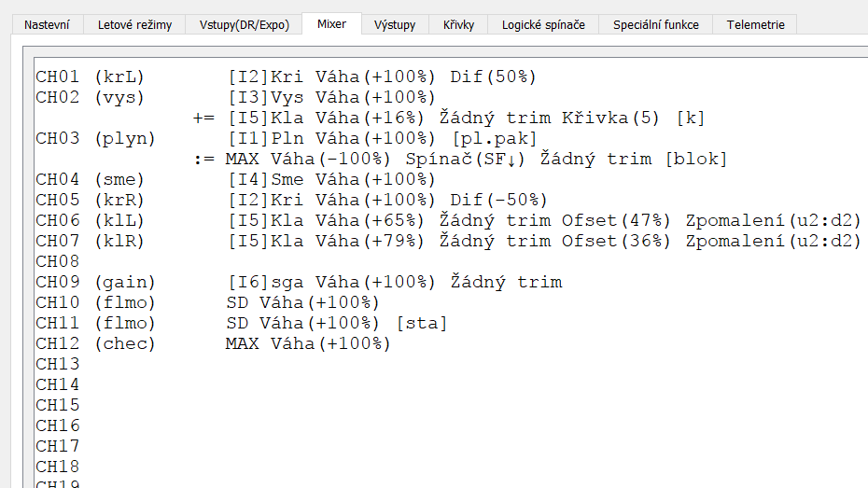Switch to the Nastevní tab
This screenshot has height=488, width=868.
pos(47,25)
